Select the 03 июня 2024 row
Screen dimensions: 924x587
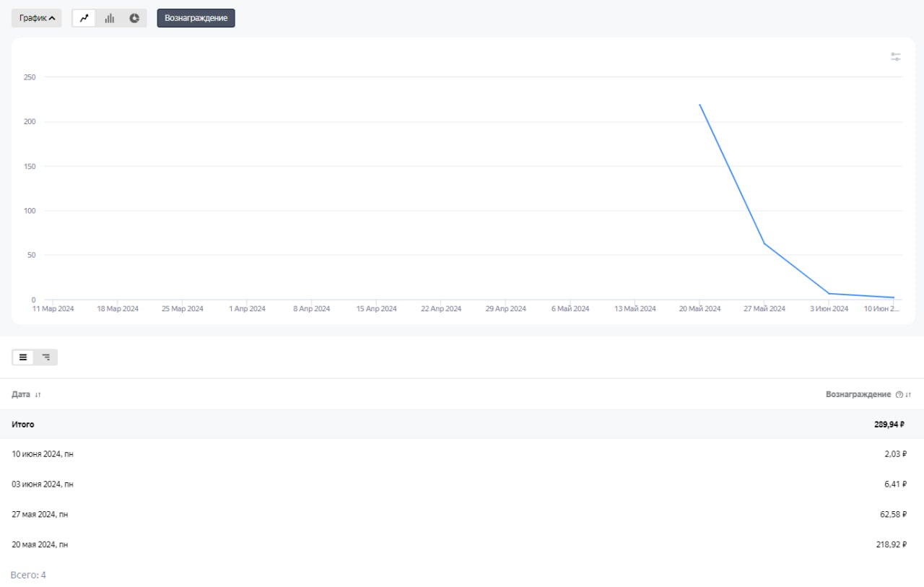[x=43, y=484]
